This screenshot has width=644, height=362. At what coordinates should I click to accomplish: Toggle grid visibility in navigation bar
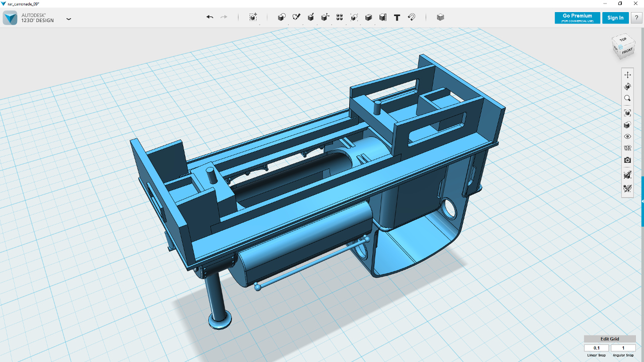(x=627, y=148)
